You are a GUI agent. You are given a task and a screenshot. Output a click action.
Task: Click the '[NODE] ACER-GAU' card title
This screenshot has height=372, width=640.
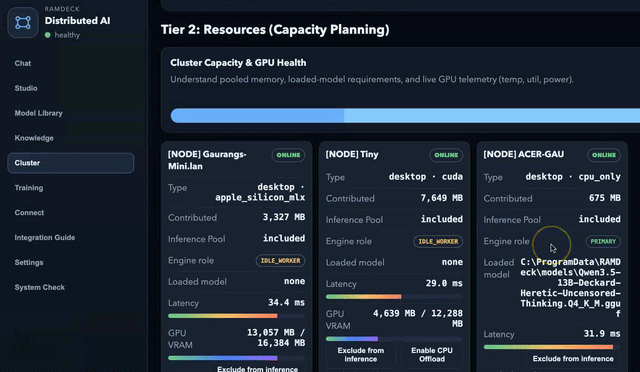(524, 154)
